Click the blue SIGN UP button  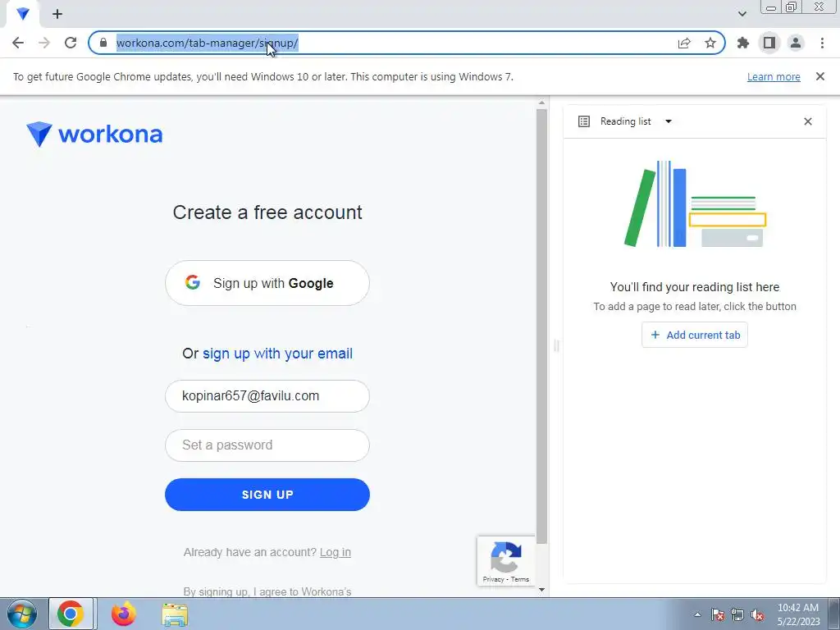[267, 495]
